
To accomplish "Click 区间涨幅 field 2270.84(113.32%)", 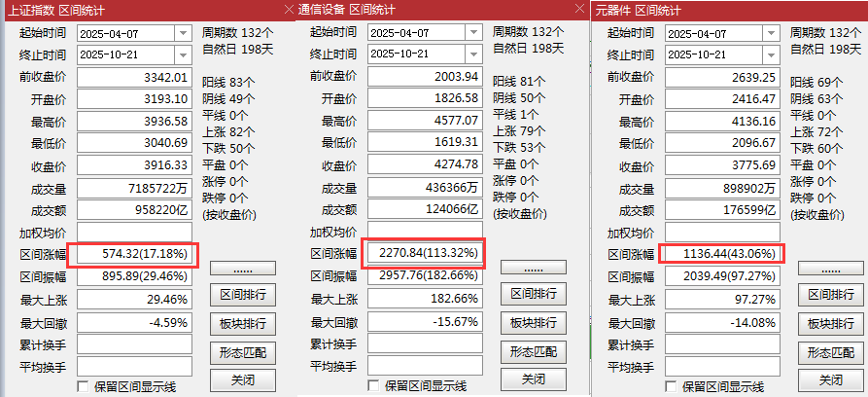I will (425, 253).
